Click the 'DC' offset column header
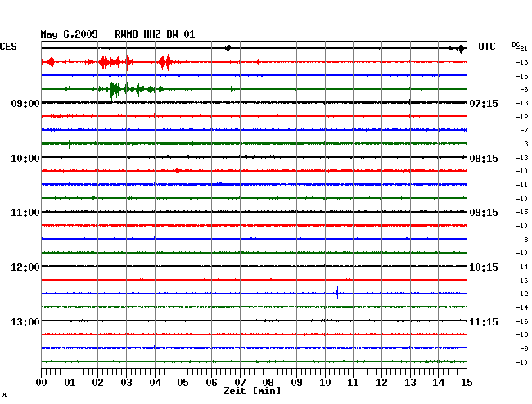The image size is (532, 404). (x=516, y=44)
